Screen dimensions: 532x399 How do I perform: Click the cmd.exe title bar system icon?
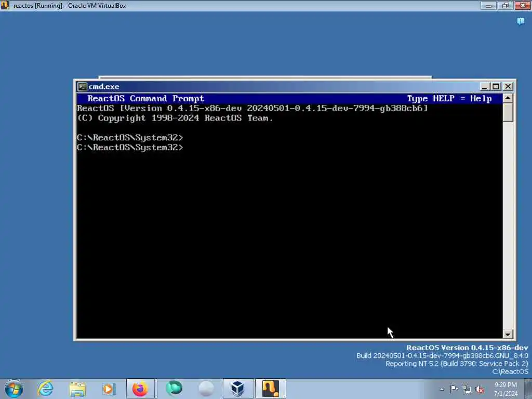(82, 87)
